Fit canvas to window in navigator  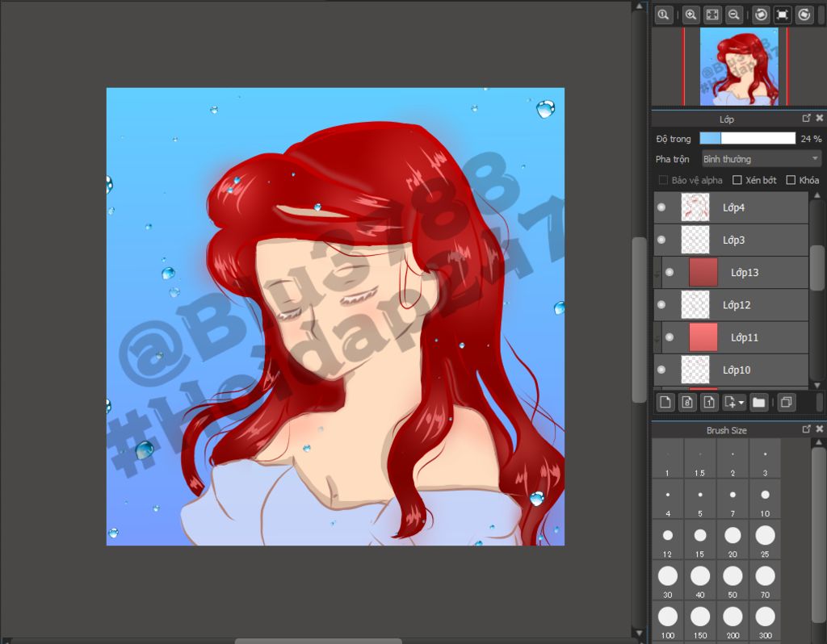712,15
